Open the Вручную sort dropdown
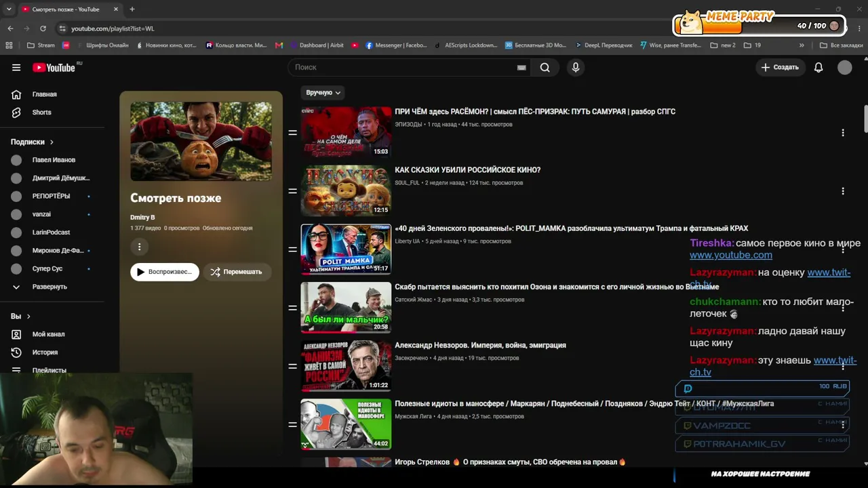 323,92
